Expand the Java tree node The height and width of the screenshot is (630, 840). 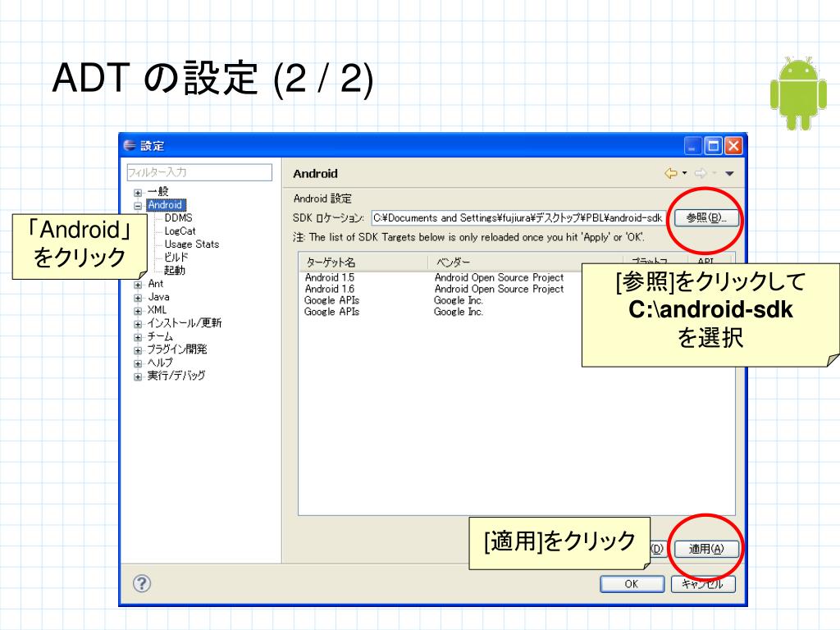(x=138, y=297)
